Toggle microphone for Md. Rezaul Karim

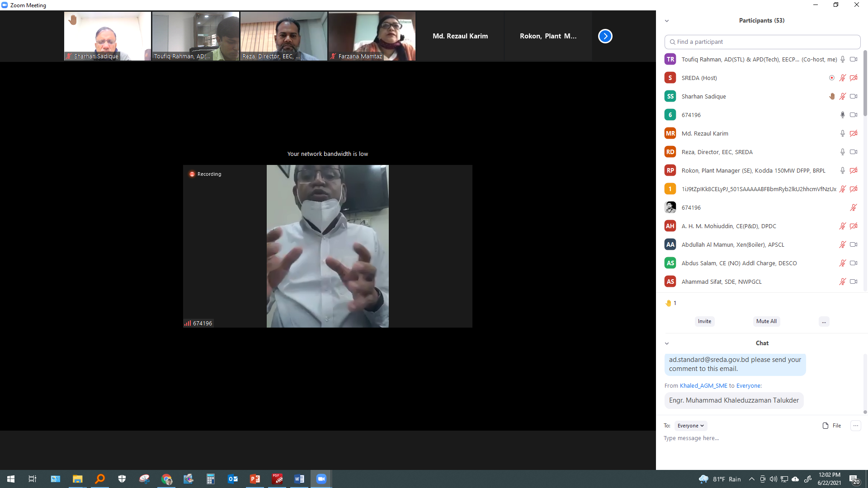(x=842, y=133)
